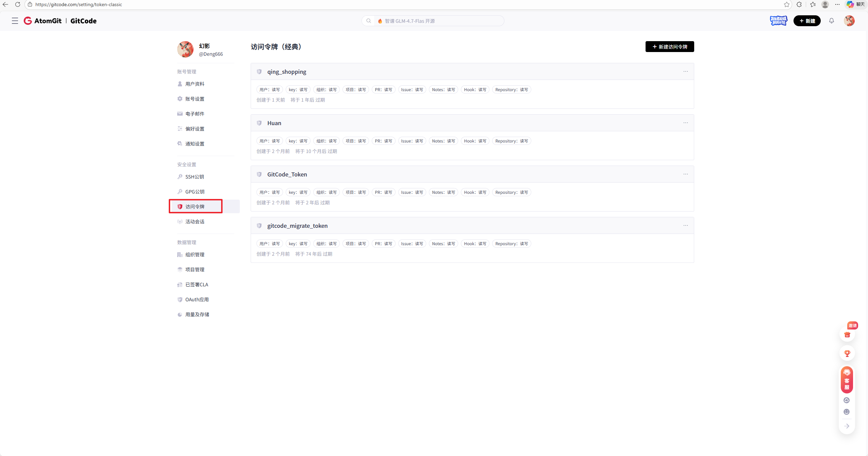Open the options menu on GitCode_Token
Image resolution: width=868 pixels, height=456 pixels.
tap(686, 174)
